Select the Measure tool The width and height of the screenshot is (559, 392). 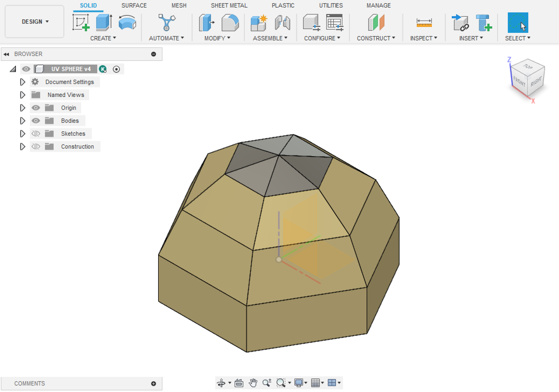(x=424, y=23)
